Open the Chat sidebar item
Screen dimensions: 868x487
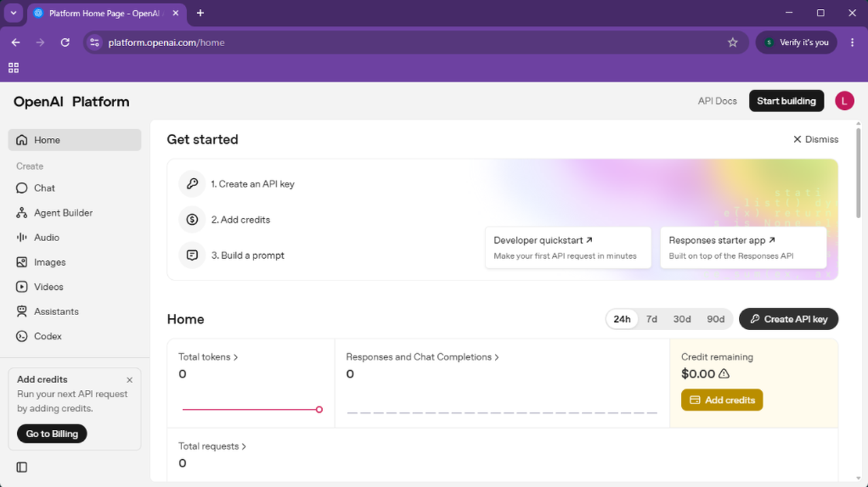[x=75, y=188]
